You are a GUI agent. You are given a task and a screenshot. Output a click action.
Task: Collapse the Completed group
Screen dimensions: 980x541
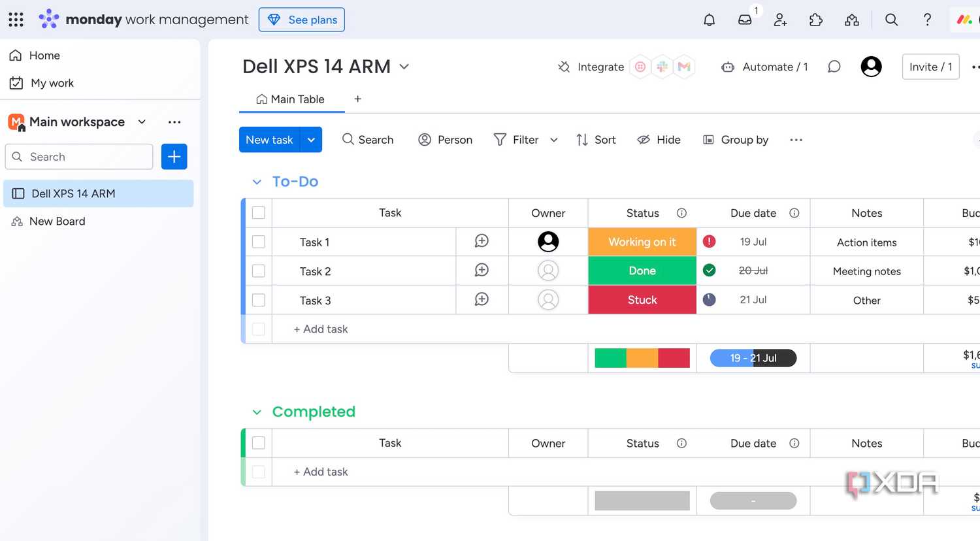pyautogui.click(x=257, y=412)
